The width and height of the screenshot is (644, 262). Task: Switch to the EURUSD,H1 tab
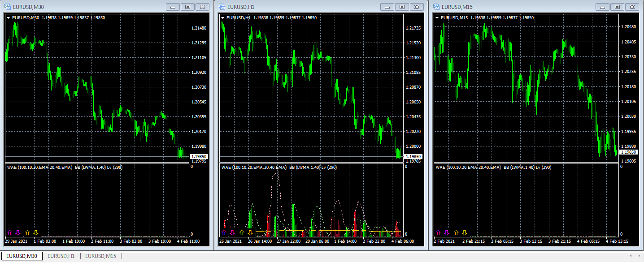click(x=61, y=256)
